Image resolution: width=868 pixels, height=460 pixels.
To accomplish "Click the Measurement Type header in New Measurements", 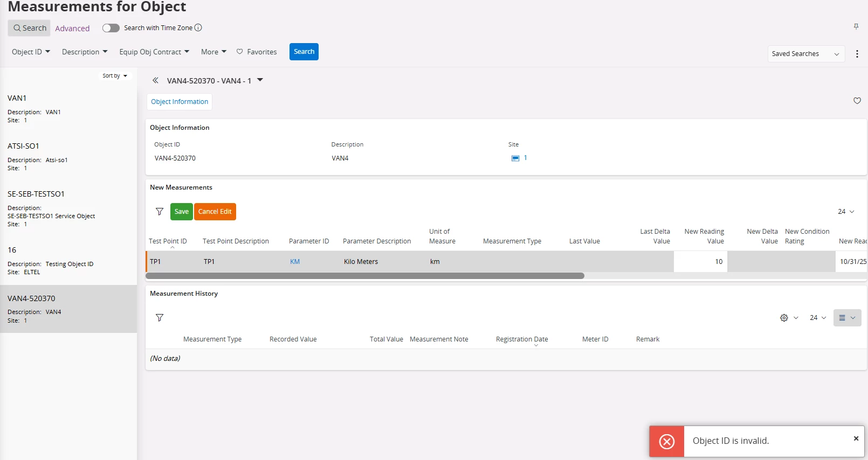I will tap(512, 241).
